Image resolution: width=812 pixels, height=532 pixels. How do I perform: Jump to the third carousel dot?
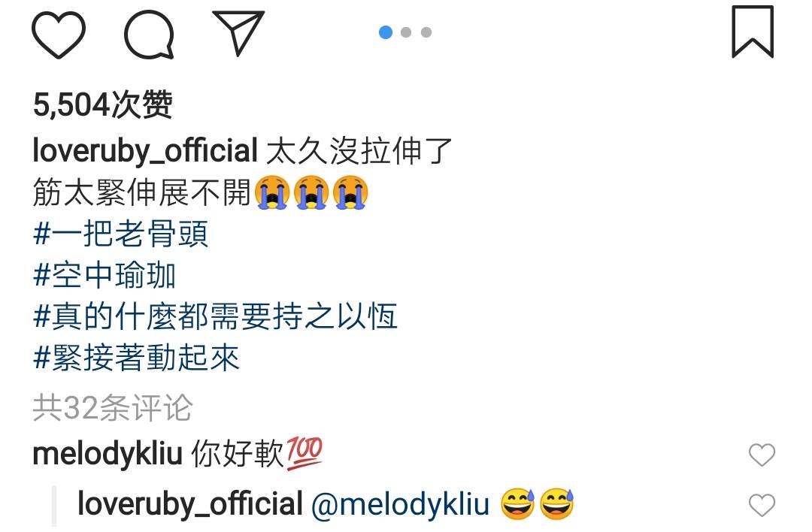(426, 32)
